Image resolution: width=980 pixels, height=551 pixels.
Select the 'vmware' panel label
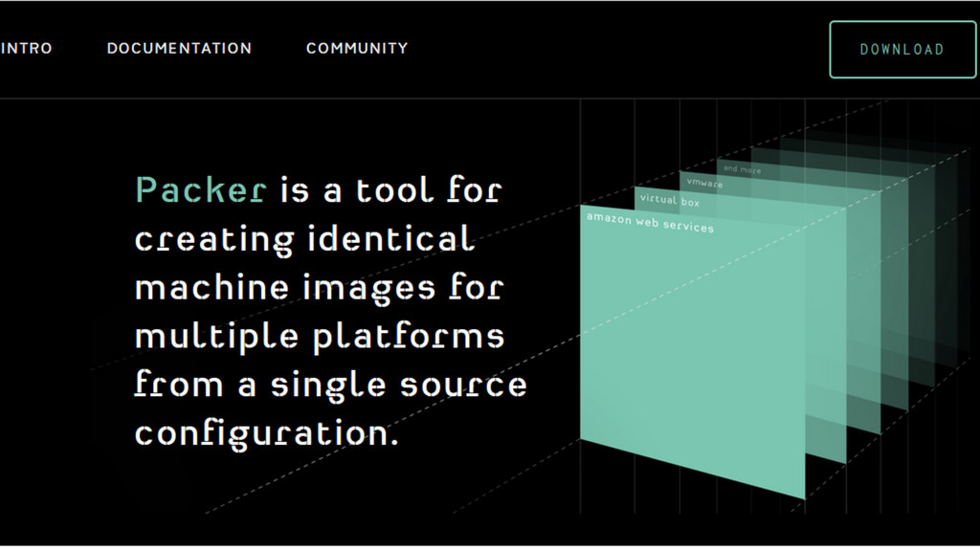point(704,183)
